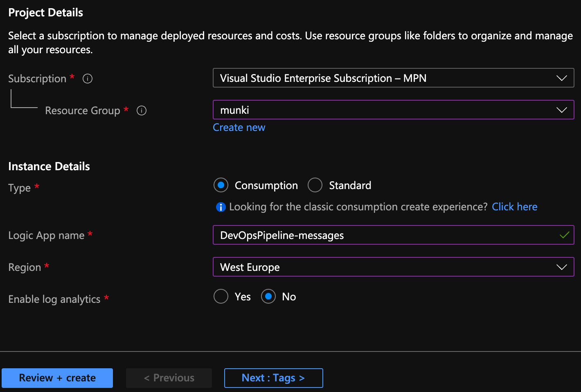Screen dimensions: 581x392
Task: Select the Consumption type radio button
Action: (221, 185)
